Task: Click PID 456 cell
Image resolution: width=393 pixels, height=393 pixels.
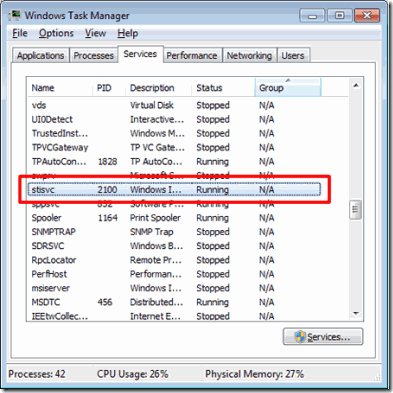Action: (105, 302)
